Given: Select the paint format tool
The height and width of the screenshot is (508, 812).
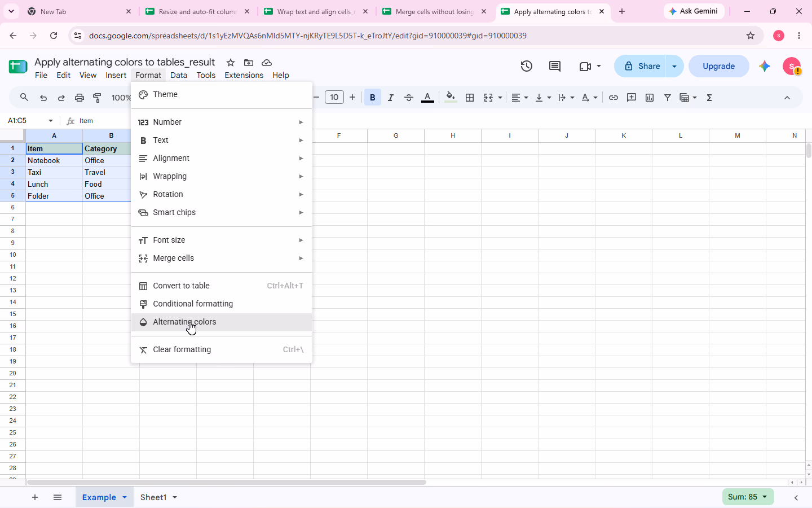Looking at the screenshot, I should (x=98, y=98).
